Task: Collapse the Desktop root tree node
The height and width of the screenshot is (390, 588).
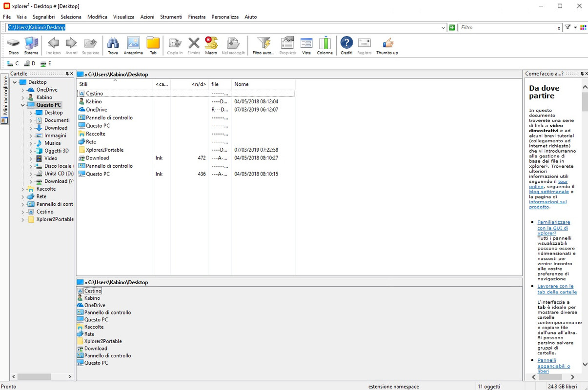Action: (15, 82)
